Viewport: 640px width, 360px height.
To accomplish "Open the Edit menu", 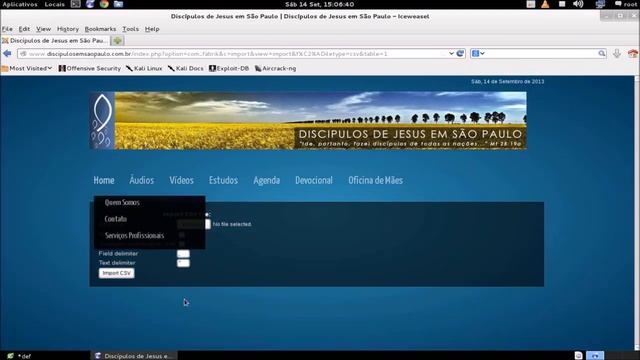I will [x=24, y=29].
